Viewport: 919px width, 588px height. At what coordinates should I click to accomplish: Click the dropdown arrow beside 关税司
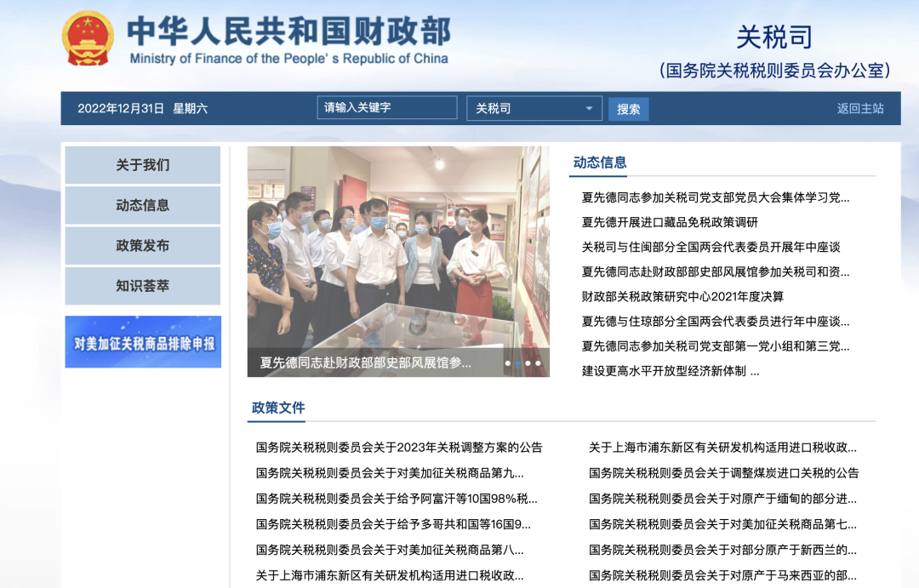(589, 109)
